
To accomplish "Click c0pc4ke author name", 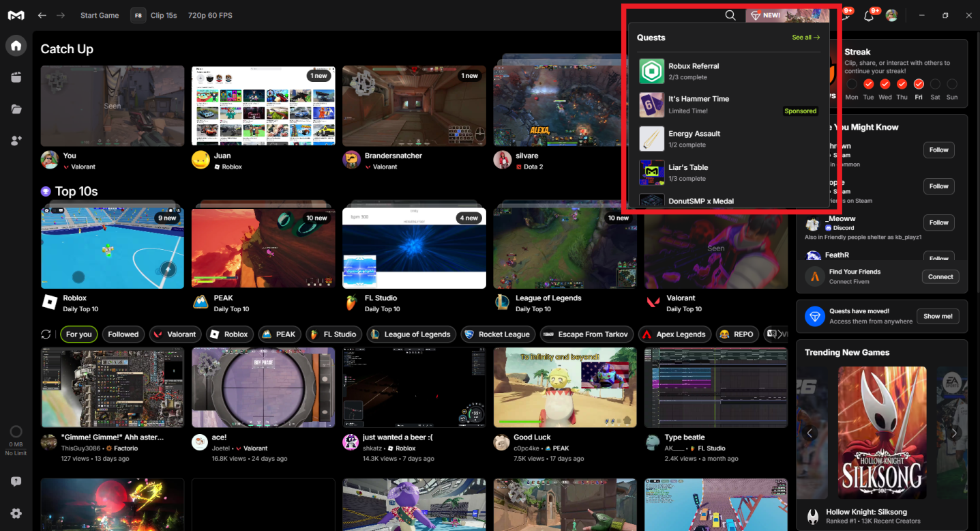I will (x=528, y=448).
